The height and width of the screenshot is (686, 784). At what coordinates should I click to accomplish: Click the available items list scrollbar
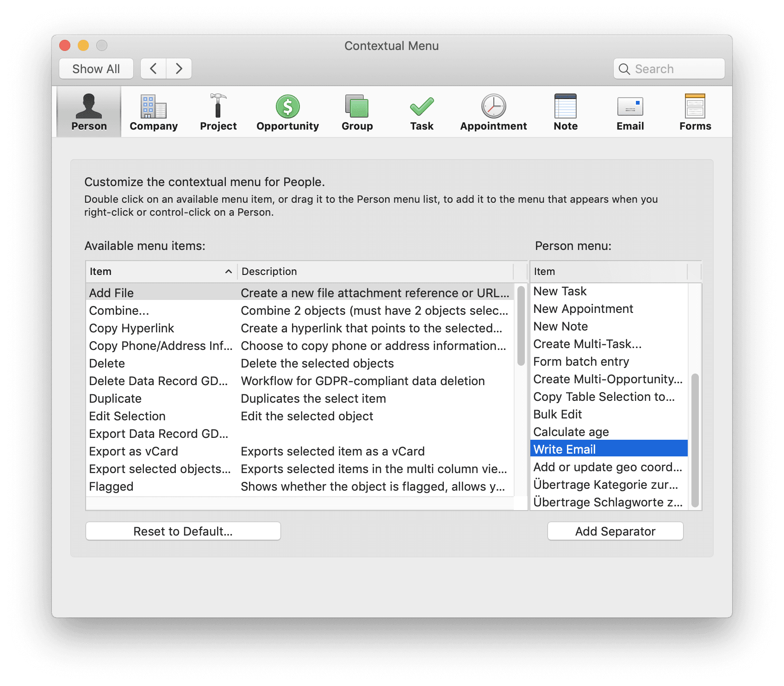click(521, 326)
